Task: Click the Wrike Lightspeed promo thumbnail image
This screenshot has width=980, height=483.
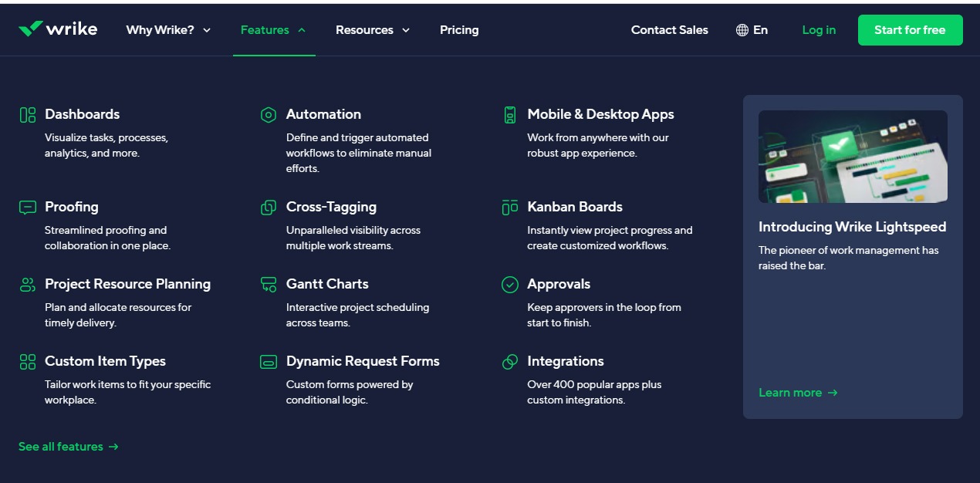Action: coord(853,157)
